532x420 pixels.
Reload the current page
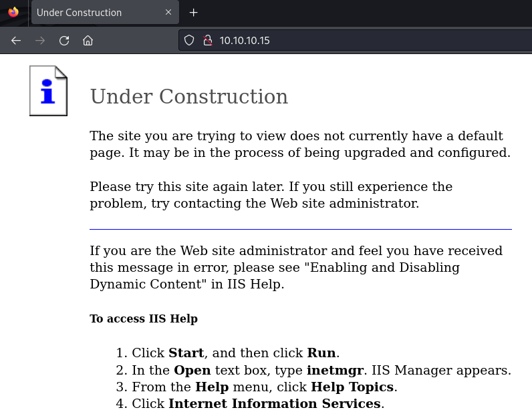64,41
